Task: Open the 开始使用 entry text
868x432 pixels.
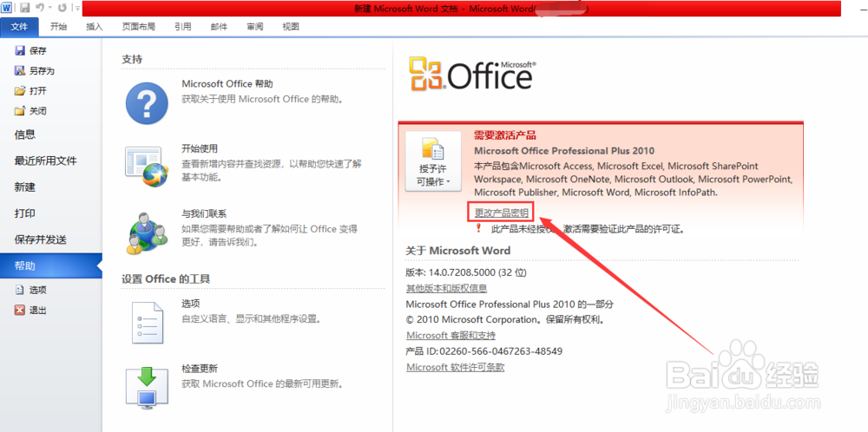Action: click(200, 149)
